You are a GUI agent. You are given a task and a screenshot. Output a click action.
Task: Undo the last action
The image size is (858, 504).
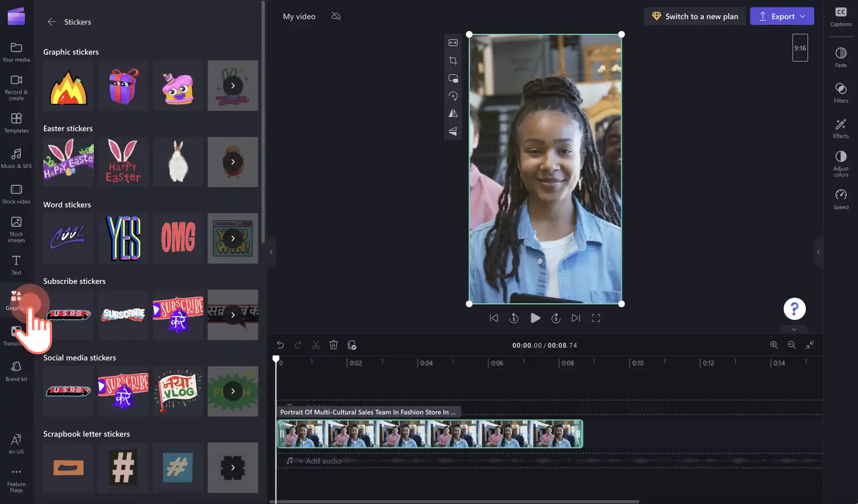(x=280, y=345)
